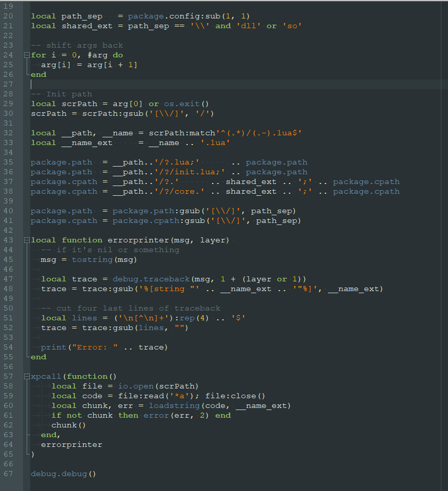Click 'cut four last lines of traceback' comment

click(x=138, y=308)
